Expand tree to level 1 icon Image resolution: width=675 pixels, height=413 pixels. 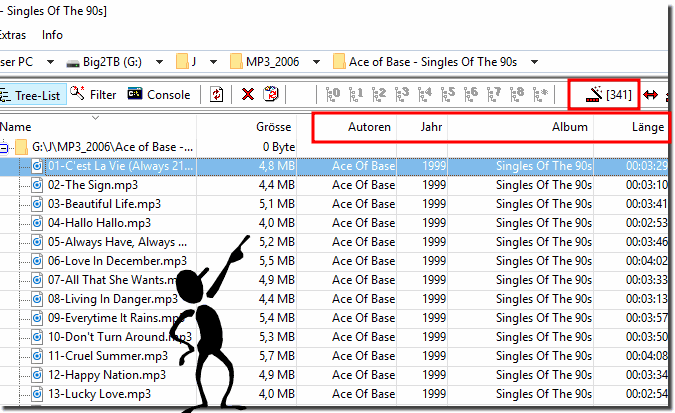356,94
